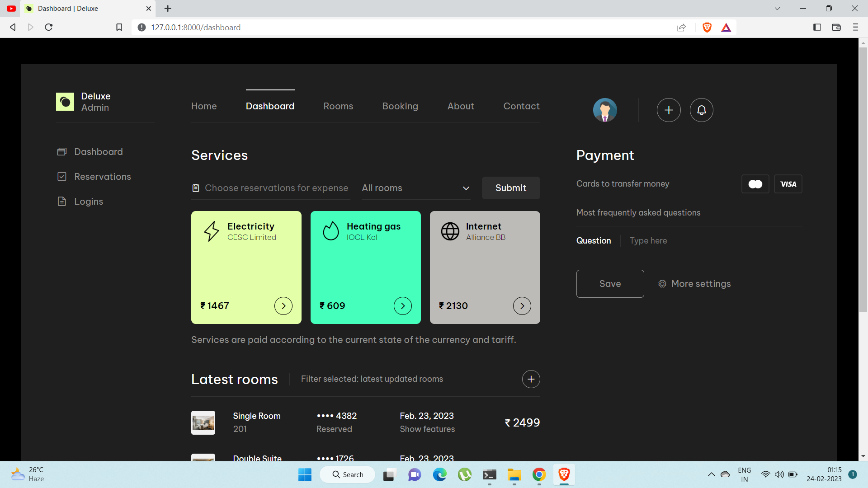
Task: Click the gear icon beside More settings
Action: tap(662, 283)
